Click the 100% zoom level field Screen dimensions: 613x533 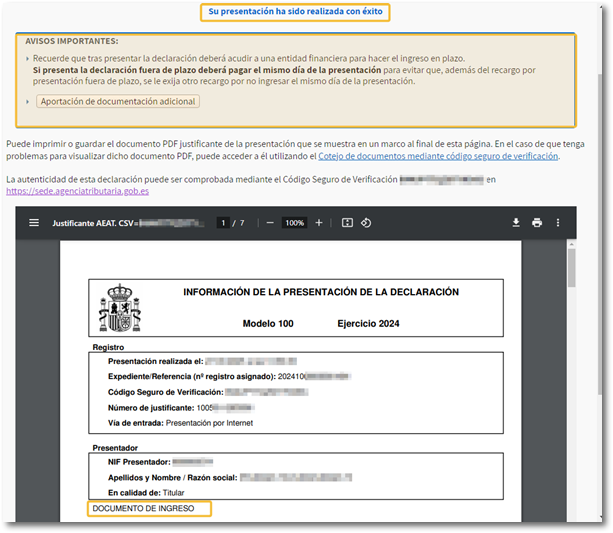point(294,223)
